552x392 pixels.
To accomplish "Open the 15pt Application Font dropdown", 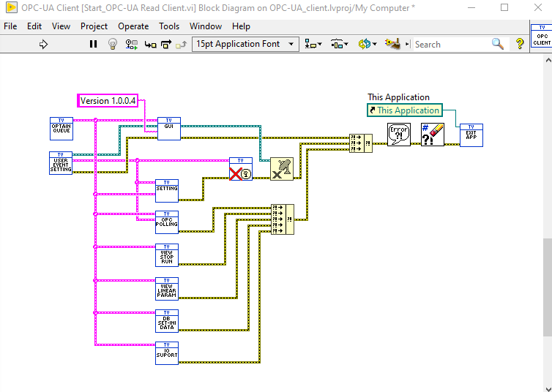I will click(245, 45).
